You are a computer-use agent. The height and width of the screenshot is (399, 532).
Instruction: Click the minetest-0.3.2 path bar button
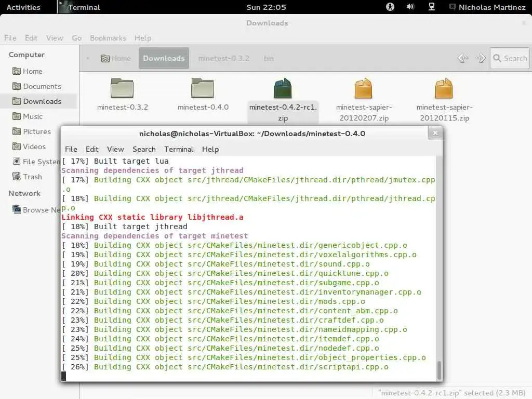point(223,58)
